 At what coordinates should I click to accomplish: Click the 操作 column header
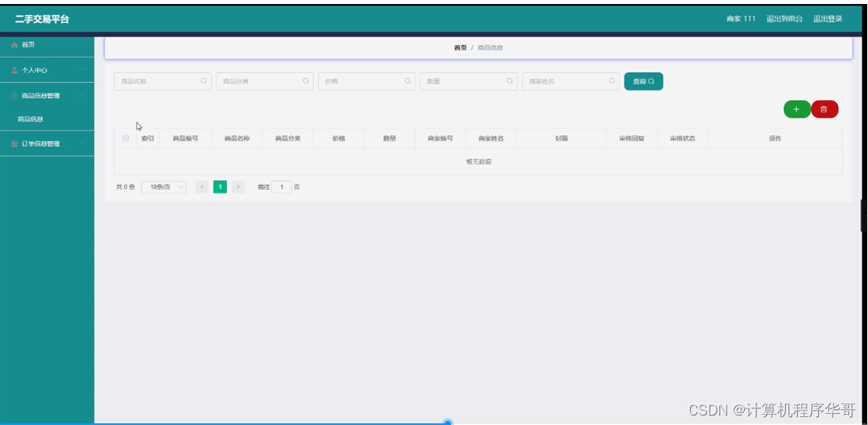[x=775, y=138]
